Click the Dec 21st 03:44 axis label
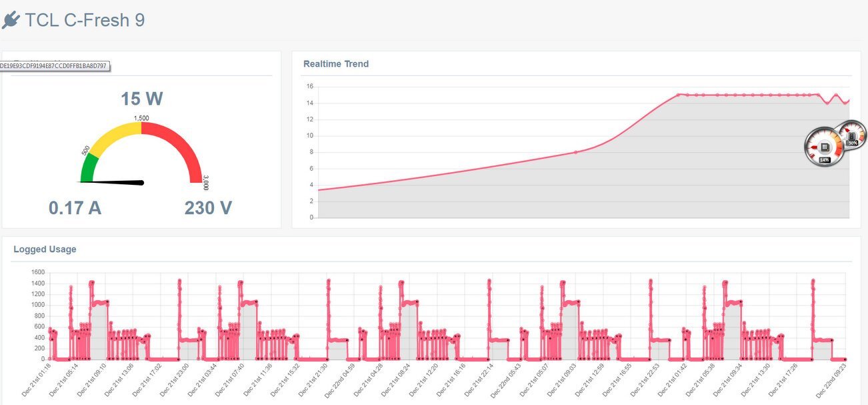Viewport: 868px width, 405px height. click(x=202, y=380)
